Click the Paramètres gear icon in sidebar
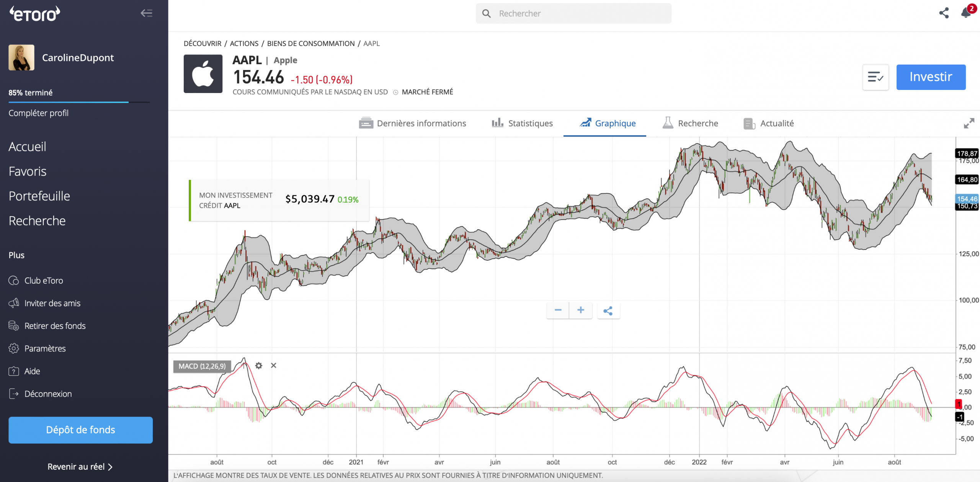 [x=14, y=348]
